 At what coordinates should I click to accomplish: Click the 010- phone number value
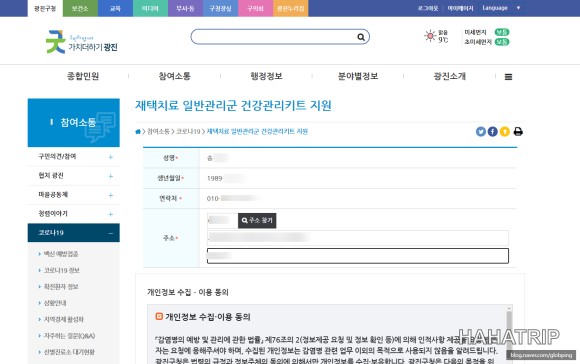pos(233,198)
